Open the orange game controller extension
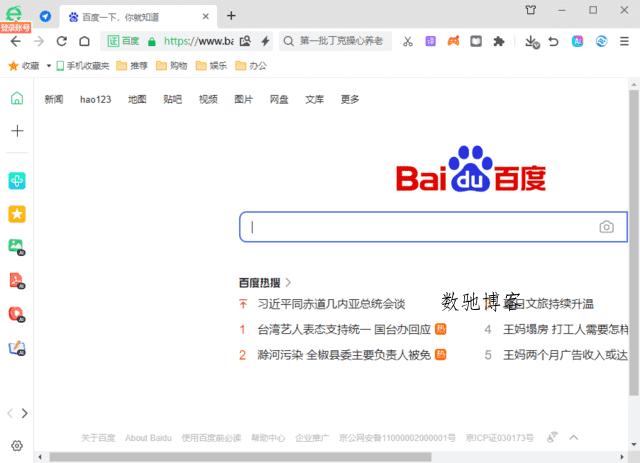640x463 pixels. pos(453,41)
